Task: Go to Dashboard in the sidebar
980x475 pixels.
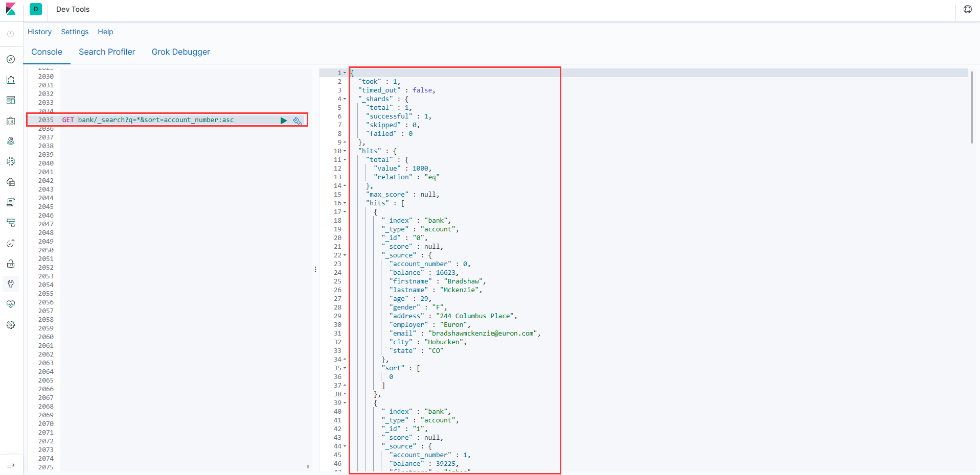Action: [11, 100]
